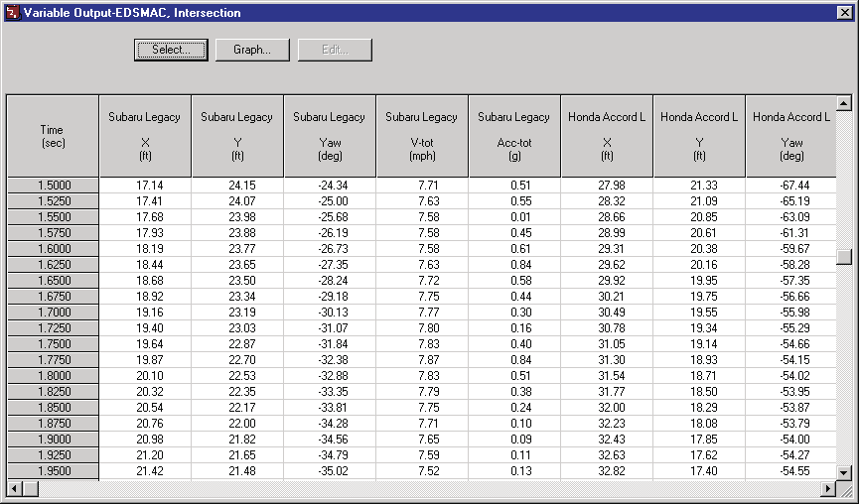Viewport: 859px width, 504px height.
Task: Click the horizontal scrollbar thumb
Action: [x=30, y=488]
